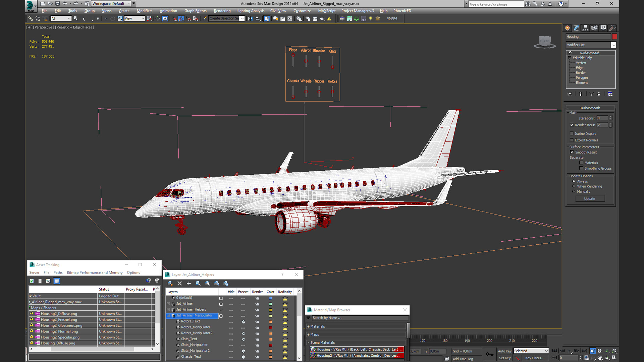The width and height of the screenshot is (644, 362).
Task: Select the Manually update option
Action: [574, 192]
